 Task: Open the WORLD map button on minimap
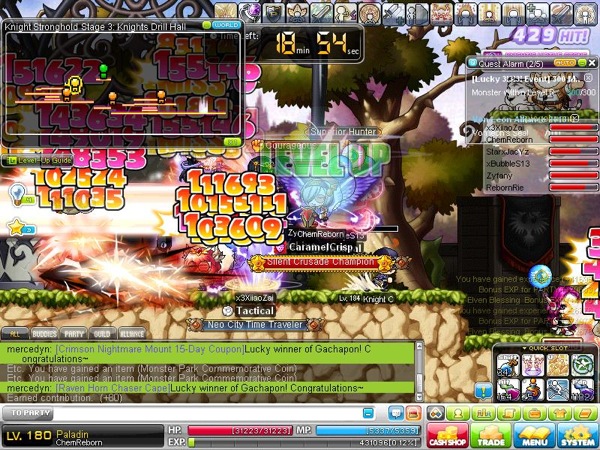click(227, 25)
